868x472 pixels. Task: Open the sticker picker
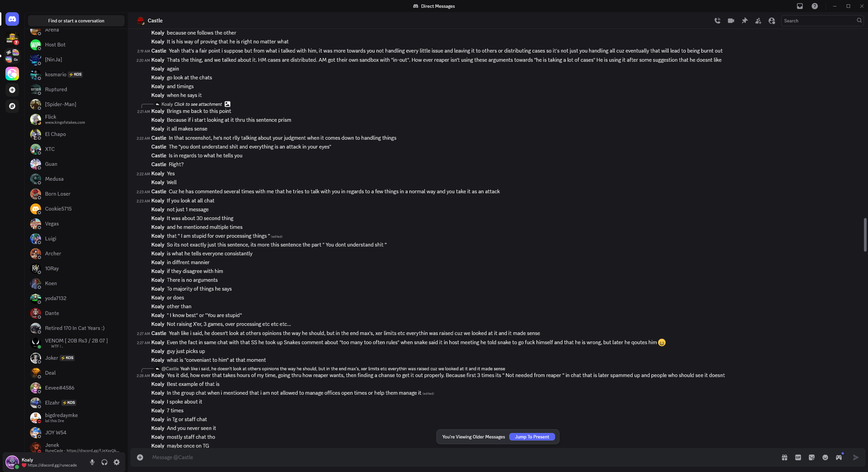[x=812, y=457]
